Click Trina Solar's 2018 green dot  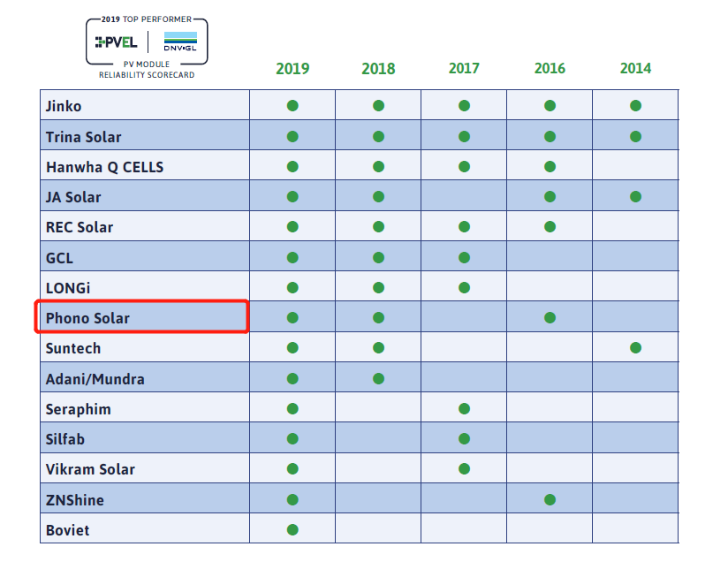point(378,136)
